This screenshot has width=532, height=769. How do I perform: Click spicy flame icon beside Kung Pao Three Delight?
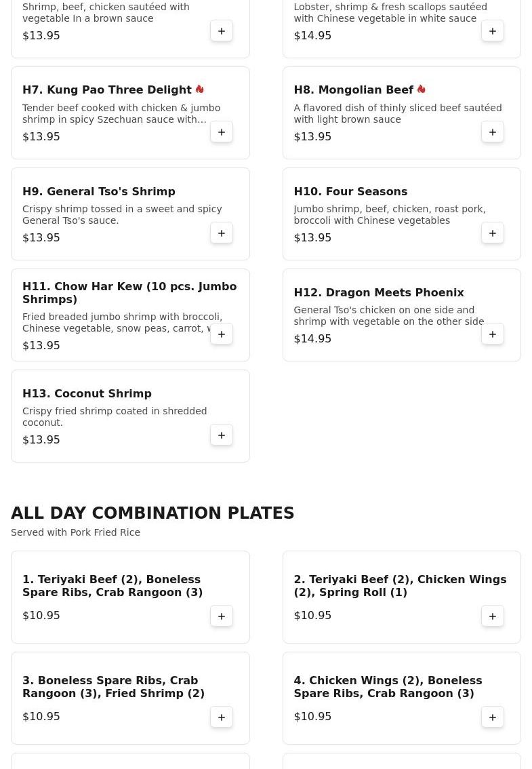point(200,90)
